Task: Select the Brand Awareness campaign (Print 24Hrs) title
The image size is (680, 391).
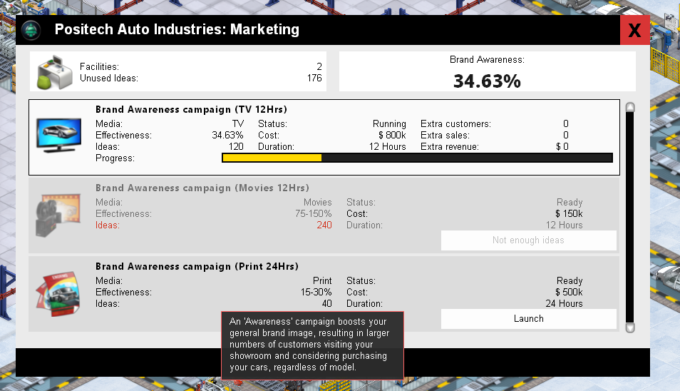Action: tap(197, 266)
